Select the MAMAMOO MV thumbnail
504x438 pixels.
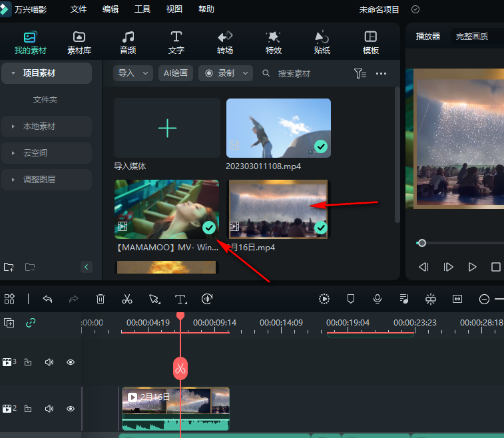pos(167,209)
